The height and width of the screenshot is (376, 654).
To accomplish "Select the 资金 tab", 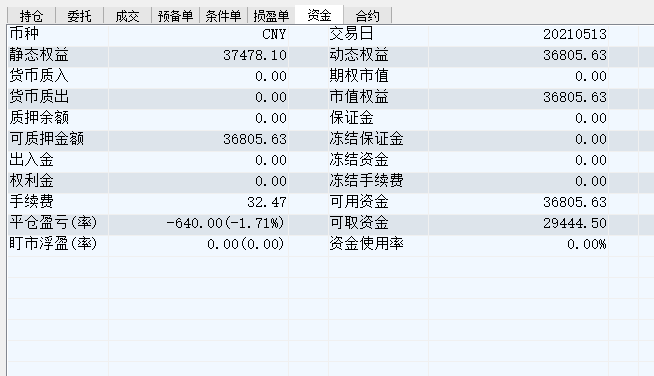I will 319,15.
